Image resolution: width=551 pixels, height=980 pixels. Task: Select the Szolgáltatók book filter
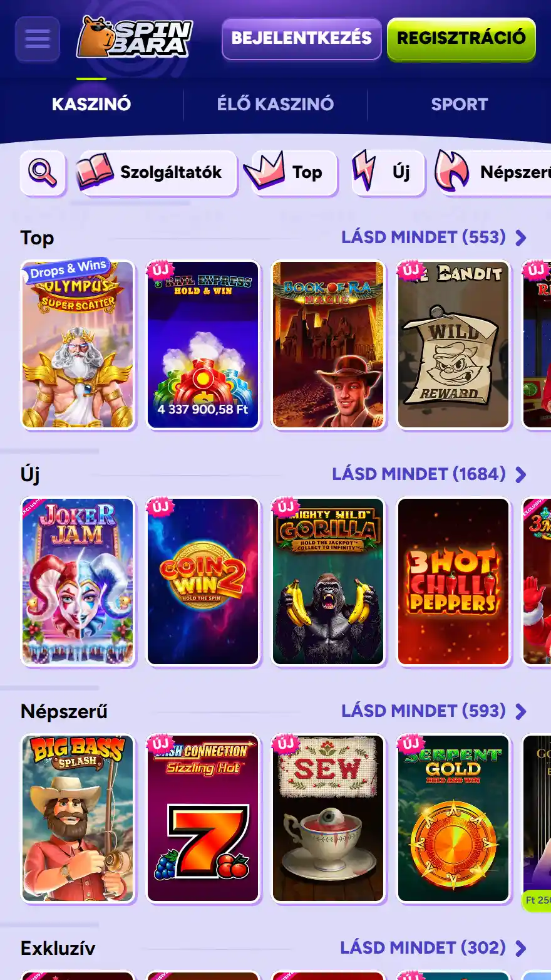coord(156,172)
